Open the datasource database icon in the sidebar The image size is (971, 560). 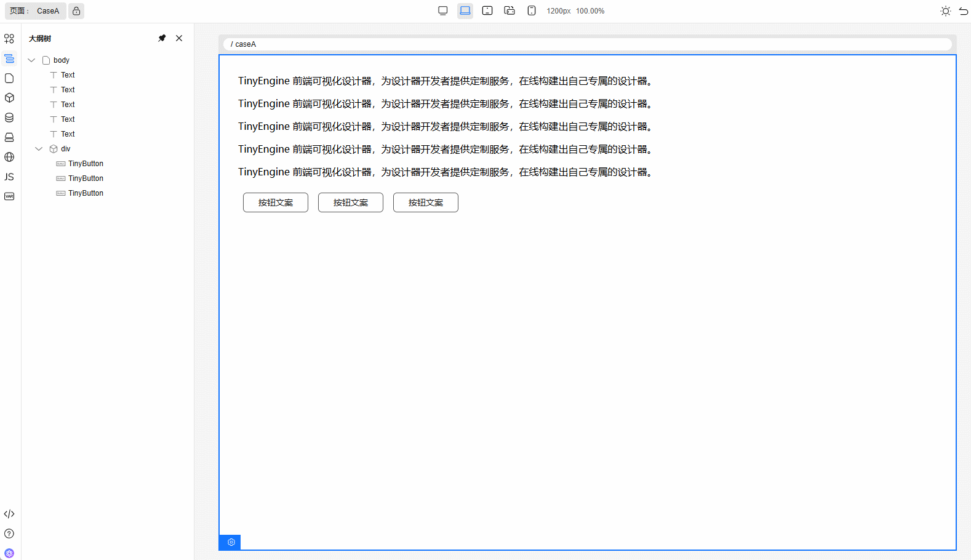[9, 118]
